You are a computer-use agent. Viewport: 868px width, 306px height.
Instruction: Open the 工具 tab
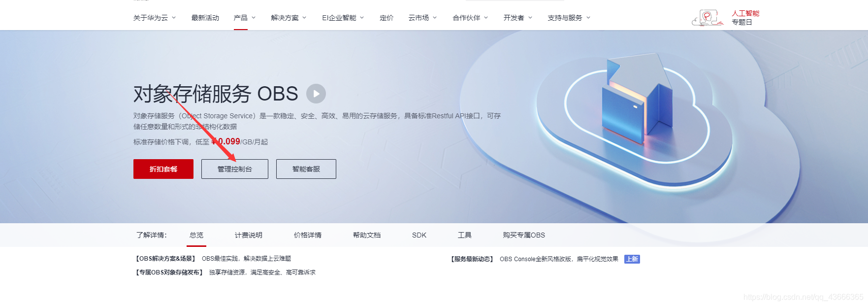(x=465, y=235)
